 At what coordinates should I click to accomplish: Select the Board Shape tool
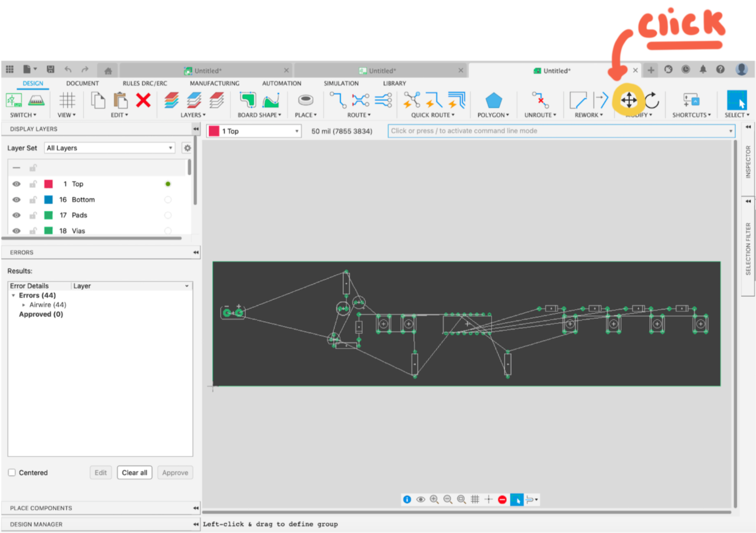coord(247,101)
